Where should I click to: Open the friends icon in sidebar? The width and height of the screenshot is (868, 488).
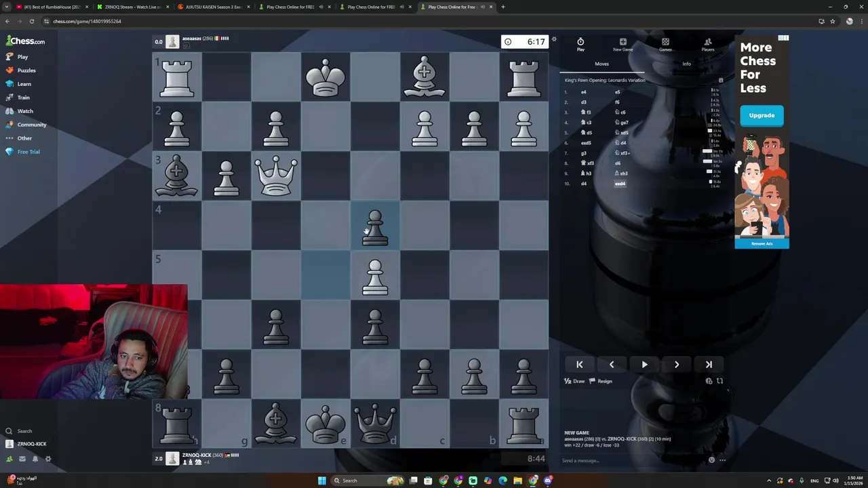9,459
